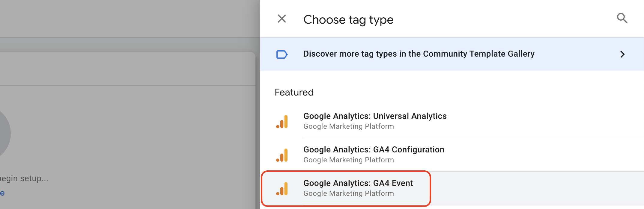Open the search icon in the panel header

(x=622, y=18)
